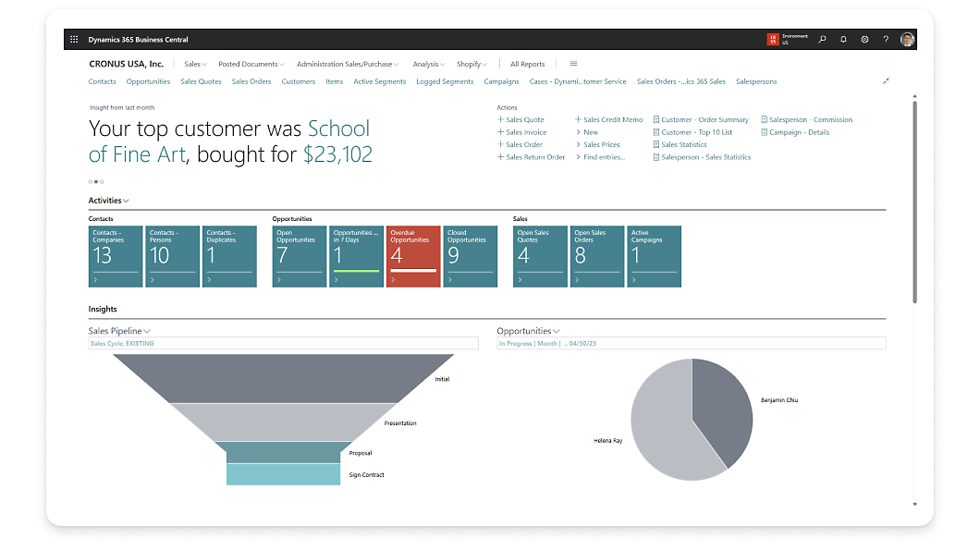Open the user profile avatar

(908, 40)
